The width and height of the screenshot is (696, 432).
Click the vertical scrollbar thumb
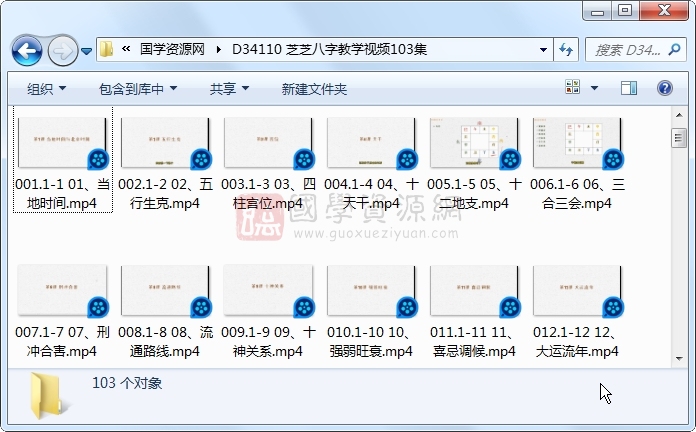[679, 138]
